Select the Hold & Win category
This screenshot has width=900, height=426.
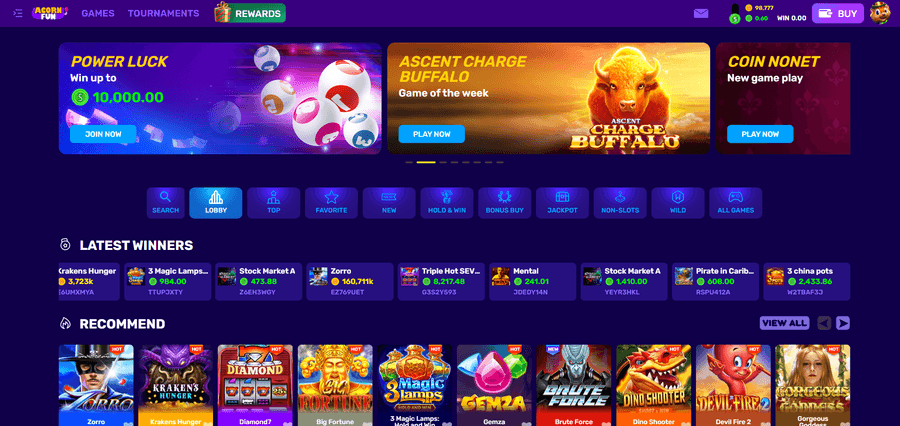point(447,203)
